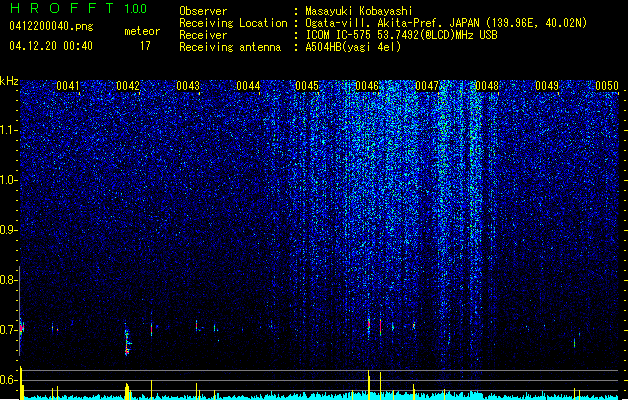Viewport: 629px width, 400px height.
Task: Click the Receiving Location value text
Action: [x=446, y=23]
